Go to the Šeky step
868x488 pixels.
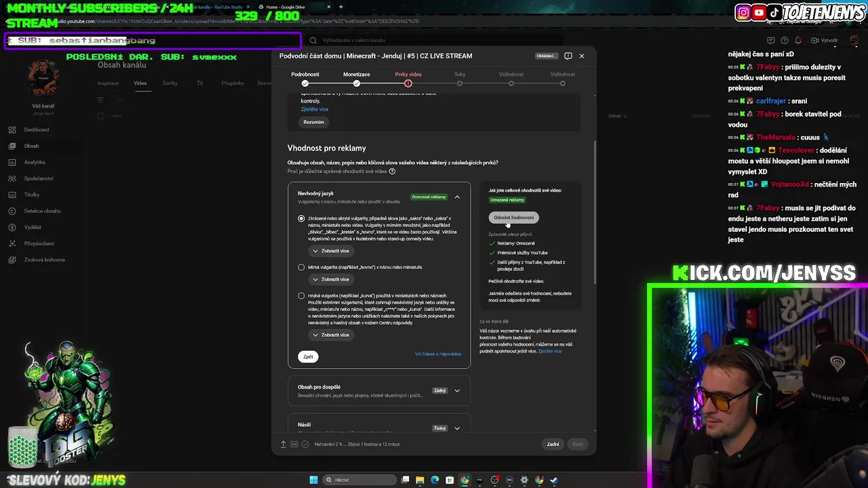coord(460,78)
